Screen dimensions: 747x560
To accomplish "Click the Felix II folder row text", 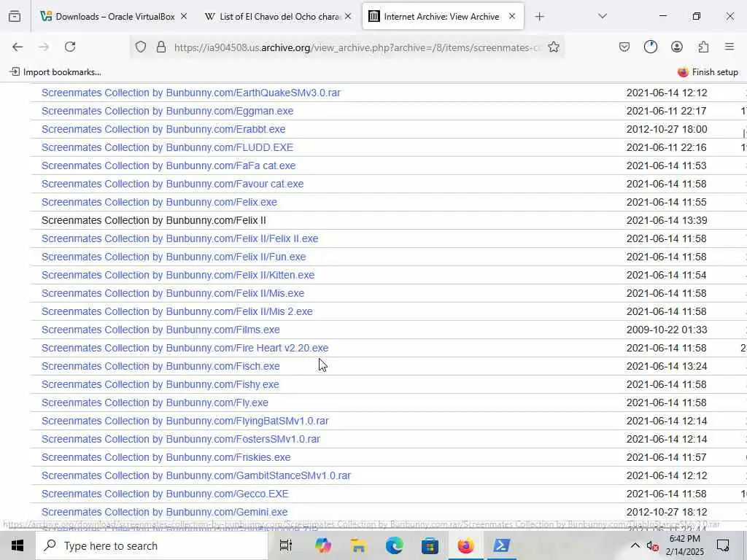I will coord(153,220).
